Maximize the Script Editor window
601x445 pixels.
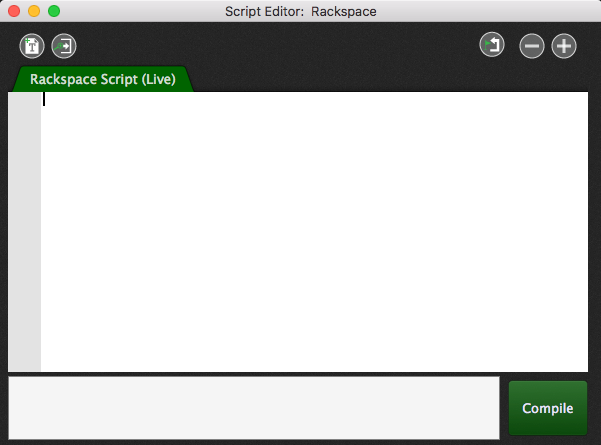[x=54, y=11]
